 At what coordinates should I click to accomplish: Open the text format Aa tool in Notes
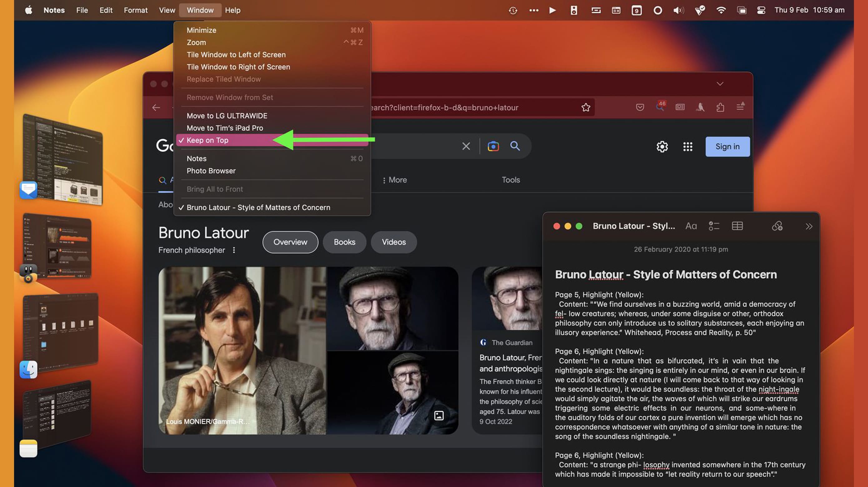691,226
